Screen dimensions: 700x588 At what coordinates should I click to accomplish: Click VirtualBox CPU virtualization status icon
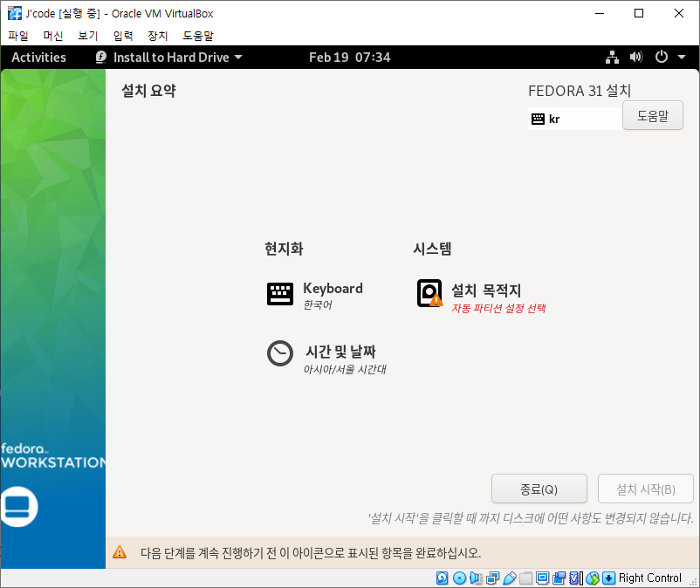click(576, 578)
